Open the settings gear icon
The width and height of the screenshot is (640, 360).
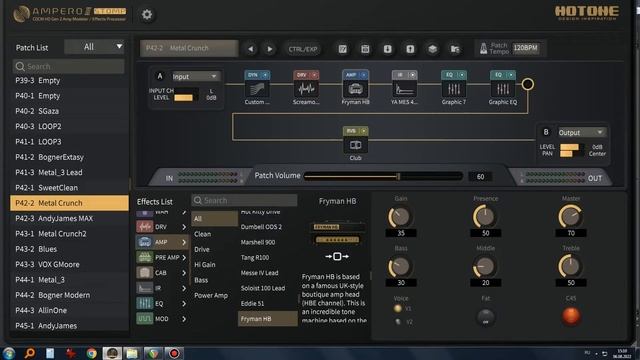click(x=147, y=15)
